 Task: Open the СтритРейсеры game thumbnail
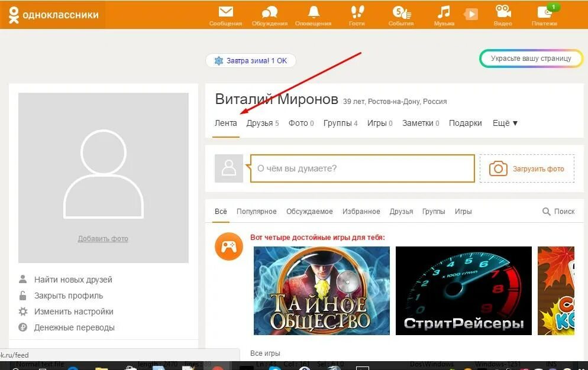tap(464, 291)
